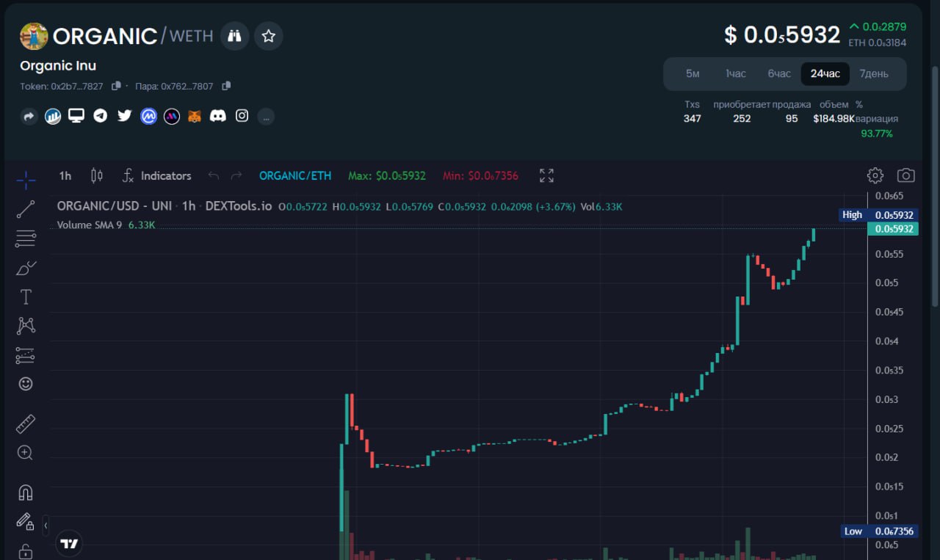Open the round purple-logo social link
This screenshot has width=940, height=560.
click(172, 116)
